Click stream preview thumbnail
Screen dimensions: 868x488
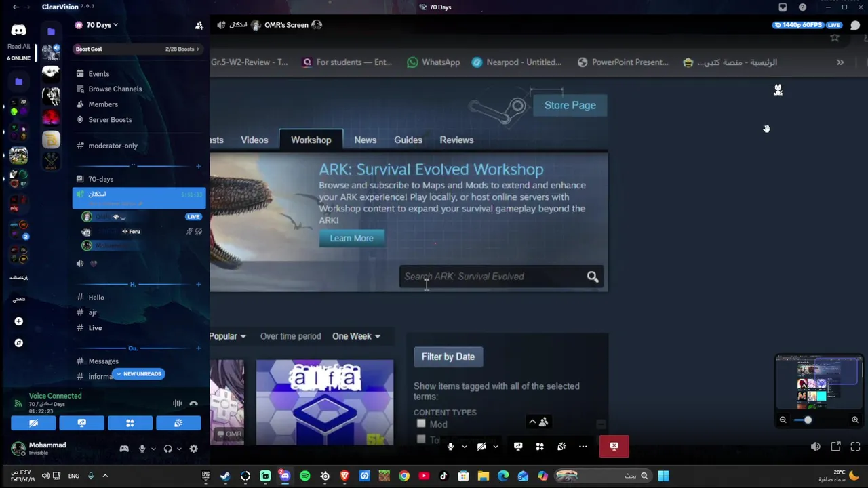point(819,382)
